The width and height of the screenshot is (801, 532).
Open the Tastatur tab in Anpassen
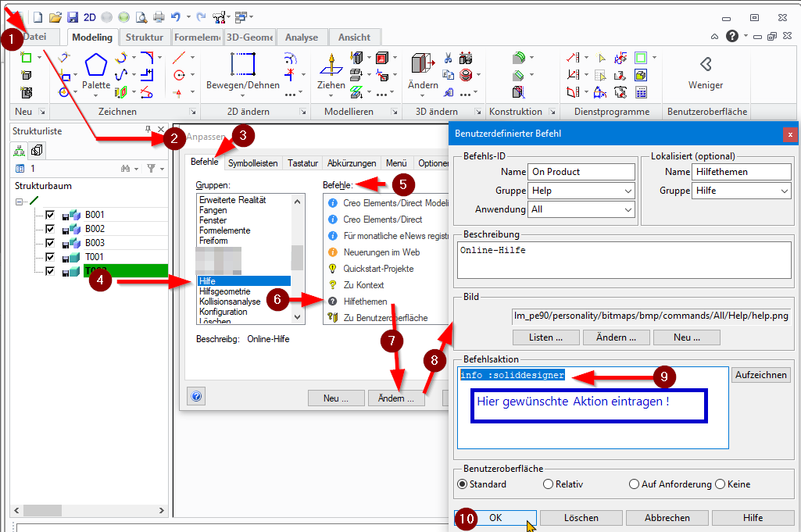pos(302,162)
